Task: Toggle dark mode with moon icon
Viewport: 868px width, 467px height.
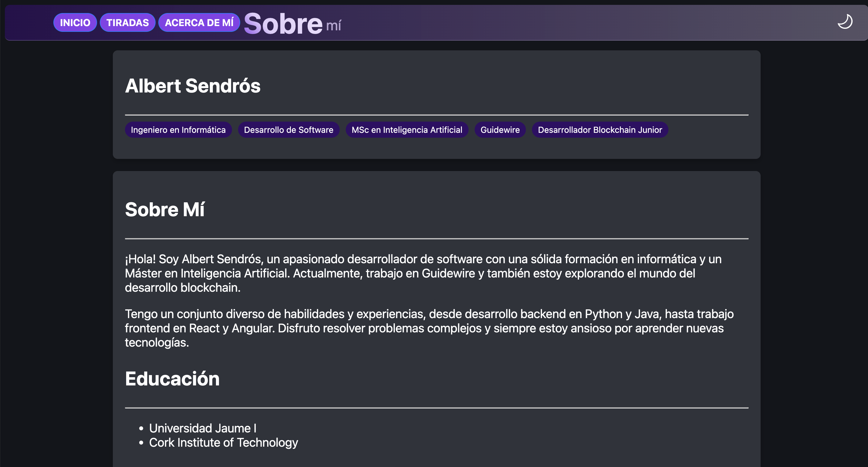Action: point(845,22)
